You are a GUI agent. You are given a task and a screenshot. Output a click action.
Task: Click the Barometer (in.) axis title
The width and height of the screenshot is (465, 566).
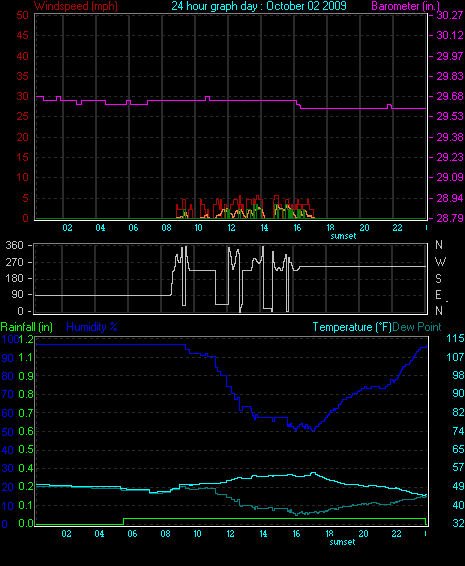coord(405,6)
